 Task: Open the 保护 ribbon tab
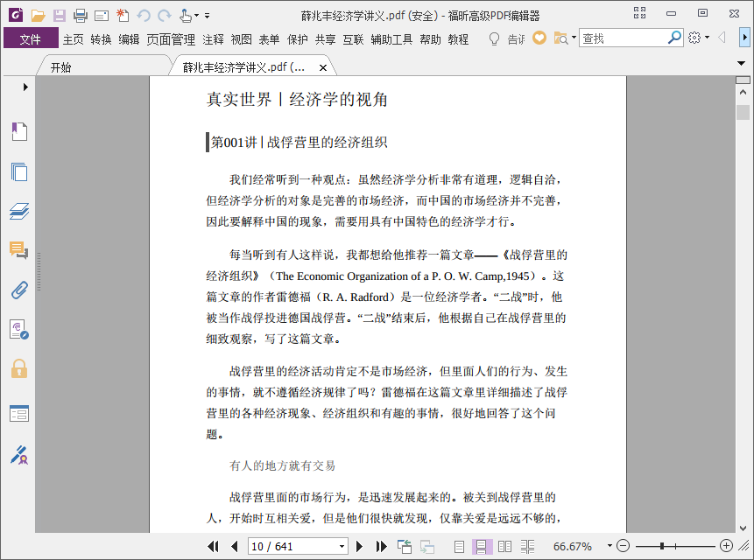(x=297, y=38)
